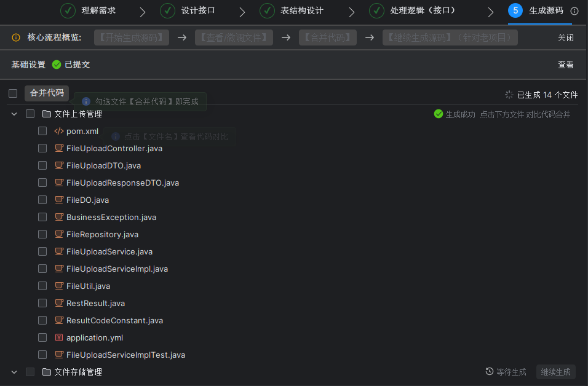This screenshot has height=386, width=588.
Task: Expand the 文件存储管理 folder chevron
Action: point(14,372)
